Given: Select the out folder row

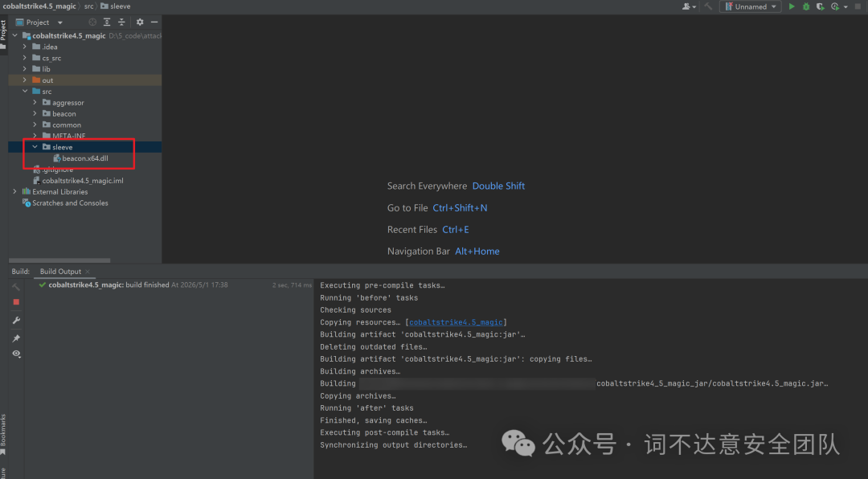Looking at the screenshot, I should tap(85, 80).
